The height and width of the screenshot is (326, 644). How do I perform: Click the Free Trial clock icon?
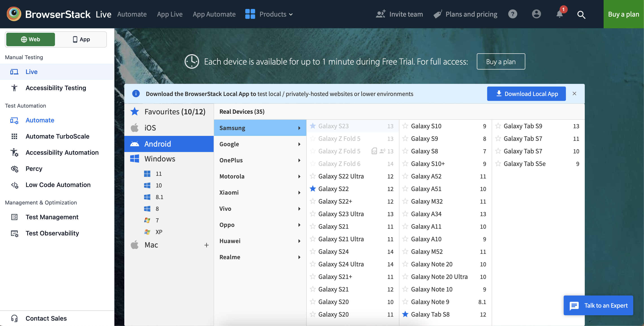(x=192, y=61)
